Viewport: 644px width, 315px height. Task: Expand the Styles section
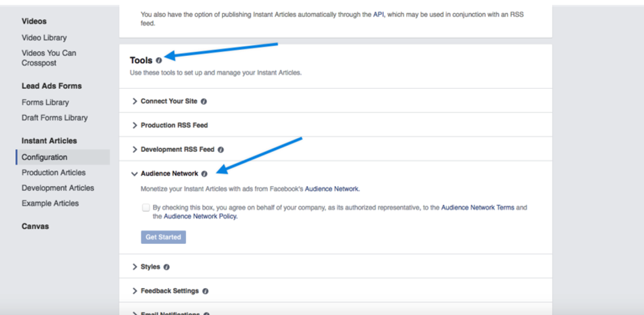pos(150,267)
